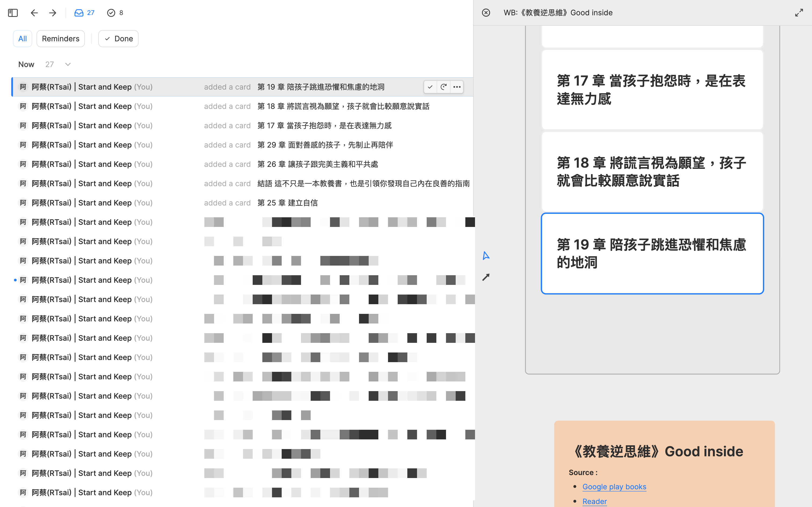Close the whiteboard preview panel
The width and height of the screenshot is (812, 507).
[x=486, y=13]
